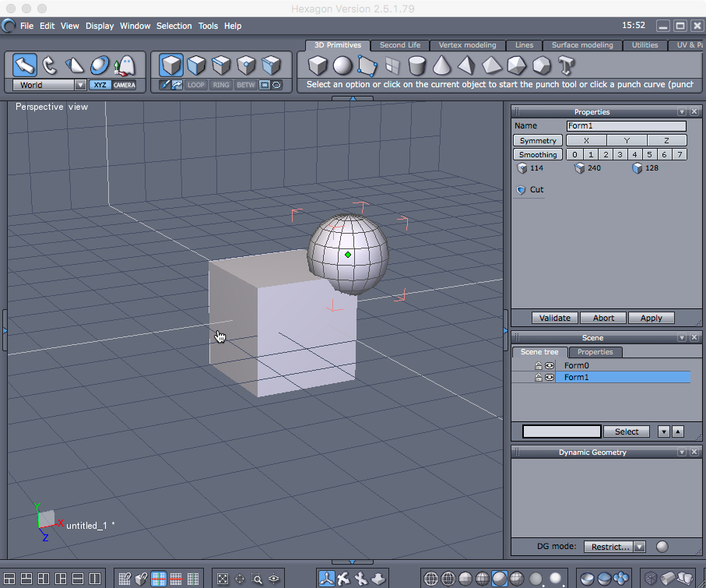The height and width of the screenshot is (588, 706).
Task: Toggle visibility eye of Form1
Action: pyautogui.click(x=550, y=377)
